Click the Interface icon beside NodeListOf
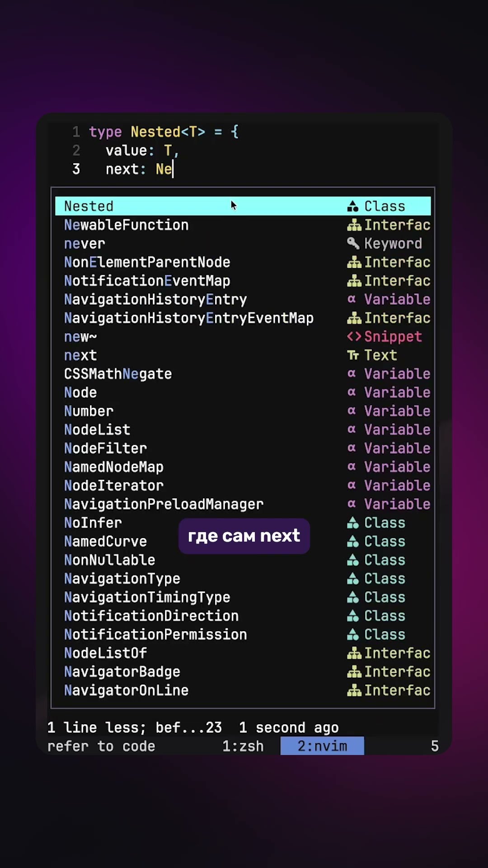488x868 pixels. tap(354, 653)
